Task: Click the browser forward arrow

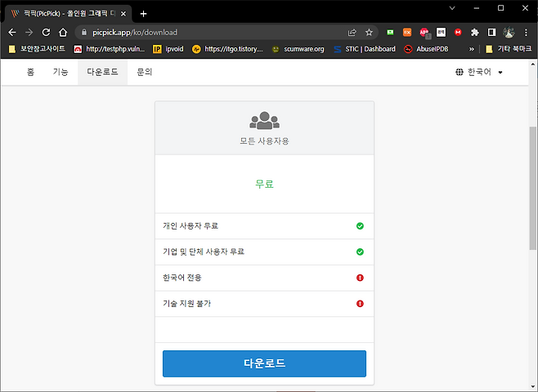Action: [29, 32]
